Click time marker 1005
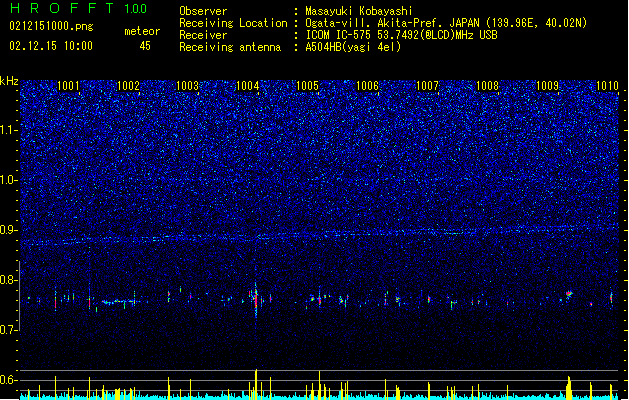This screenshot has width=629, height=400. (307, 86)
